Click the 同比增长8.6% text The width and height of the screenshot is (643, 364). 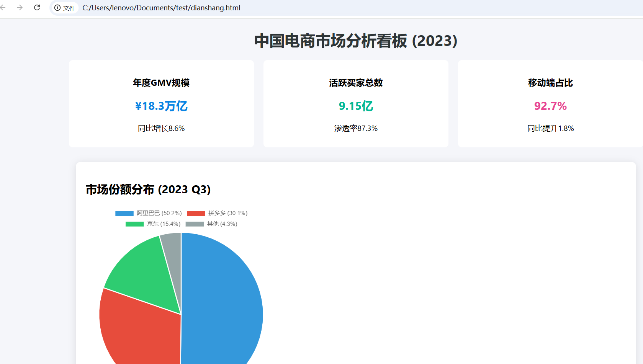coord(161,128)
